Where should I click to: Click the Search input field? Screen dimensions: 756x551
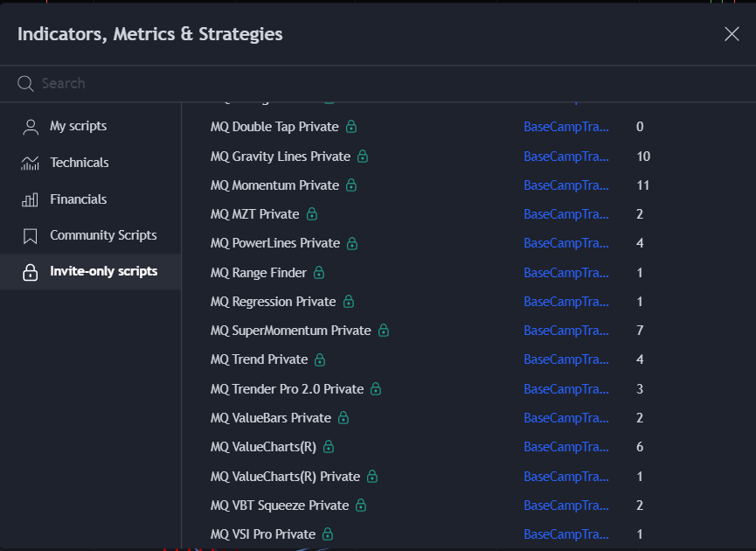(175, 83)
